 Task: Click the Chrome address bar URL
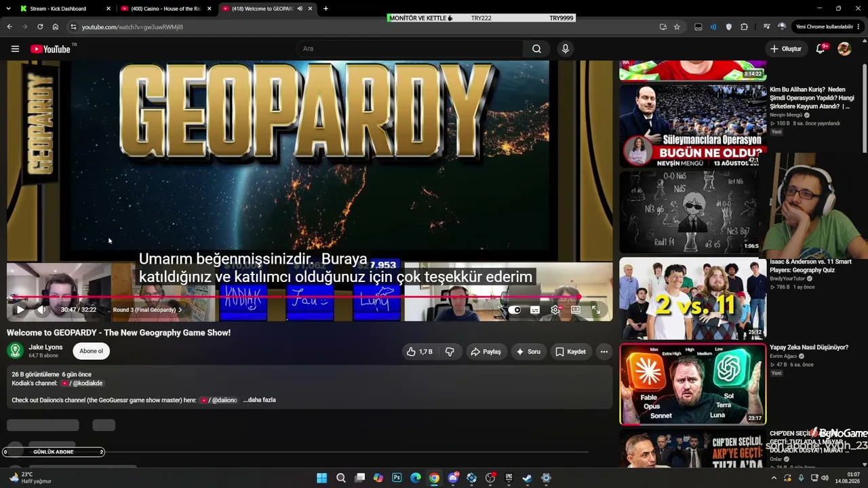[132, 27]
